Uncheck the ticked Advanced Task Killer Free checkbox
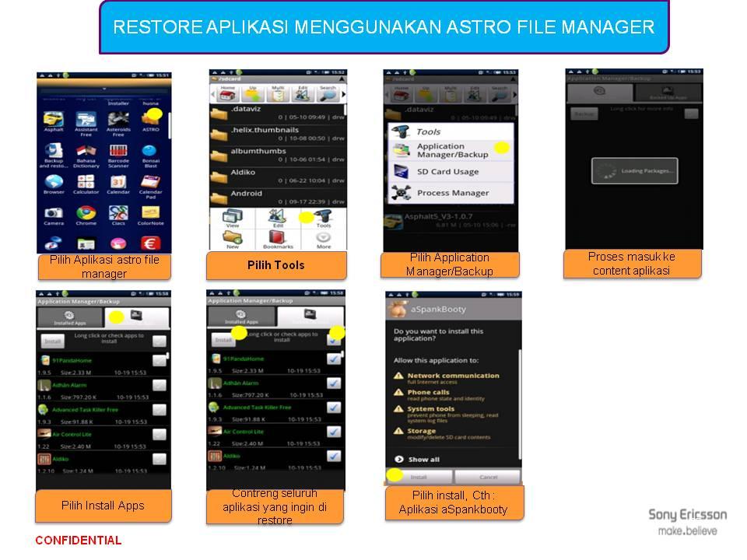This screenshot has width=747, height=560. [334, 407]
